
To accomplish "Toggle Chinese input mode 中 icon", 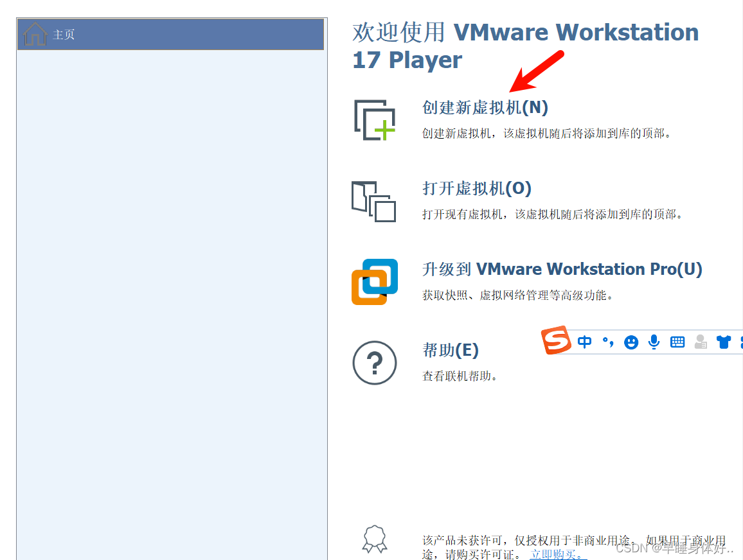I will [584, 342].
